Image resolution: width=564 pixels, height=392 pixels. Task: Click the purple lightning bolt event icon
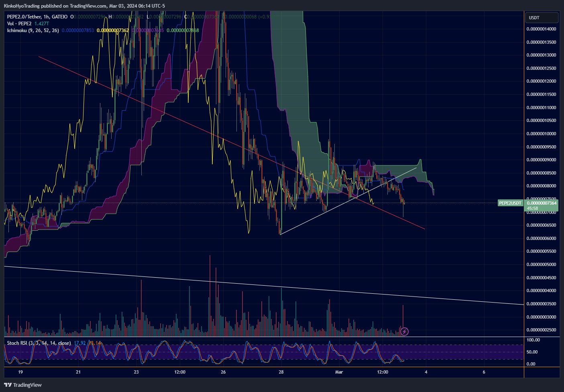tap(405, 331)
